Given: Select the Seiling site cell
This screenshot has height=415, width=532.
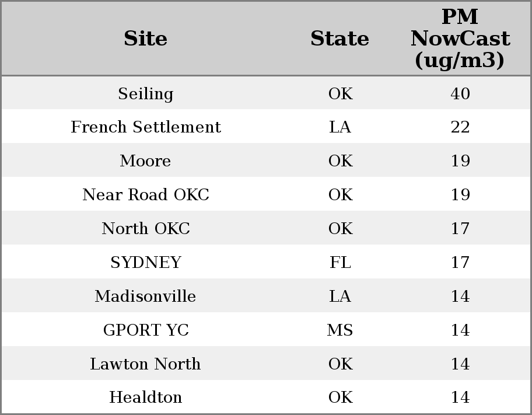Looking at the screenshot, I should (145, 94).
